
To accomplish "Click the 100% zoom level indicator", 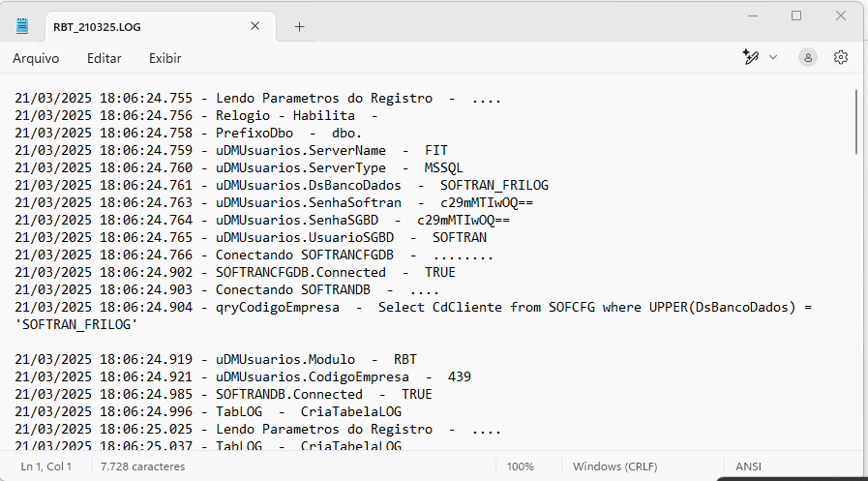I will (x=520, y=466).
